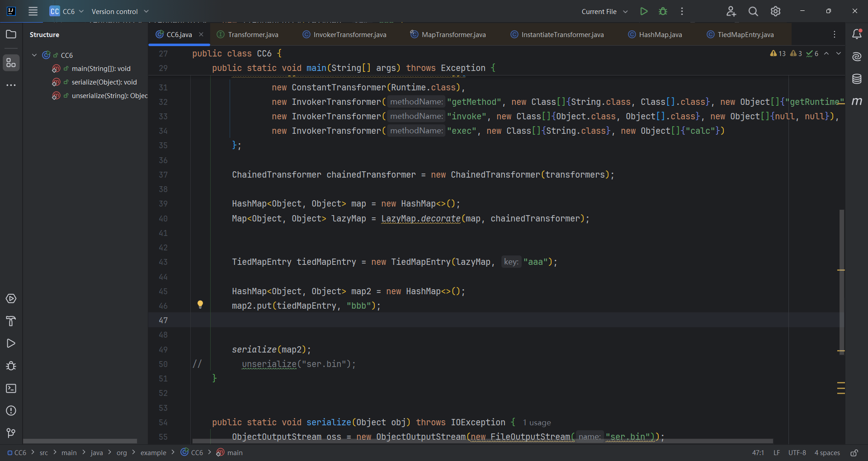Viewport: 868px width, 461px height.
Task: Open the Version control dropdown
Action: 120,11
